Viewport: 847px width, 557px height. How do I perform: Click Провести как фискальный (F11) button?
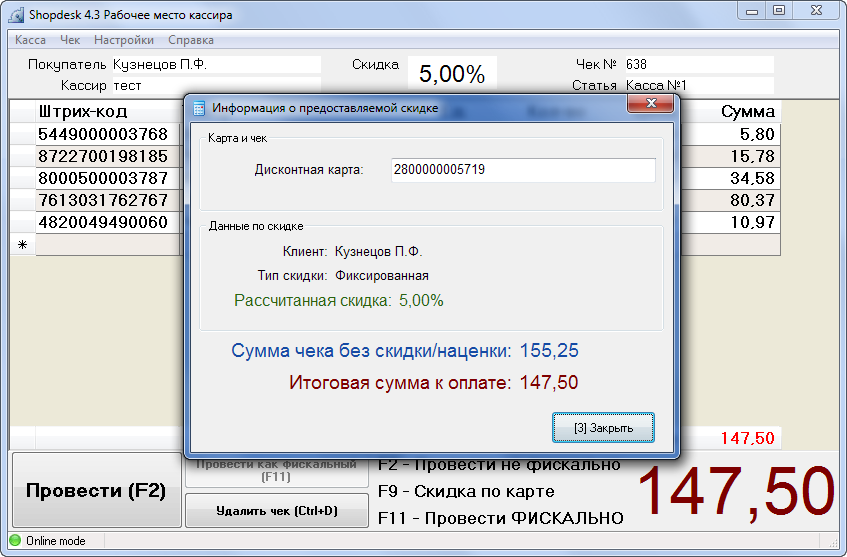pos(277,473)
